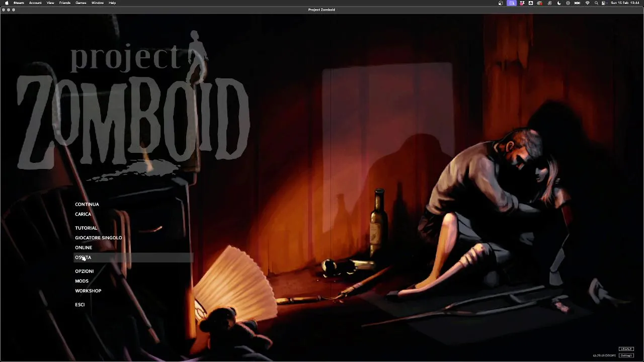Select CONTINUA to resume the last game
Image resolution: width=644 pixels, height=362 pixels.
click(87, 204)
